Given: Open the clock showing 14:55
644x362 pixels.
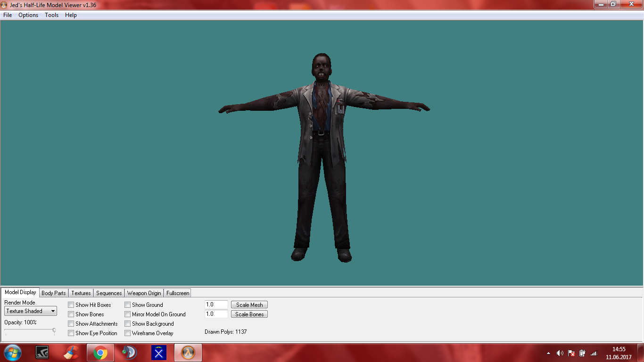Looking at the screenshot, I should [x=619, y=353].
